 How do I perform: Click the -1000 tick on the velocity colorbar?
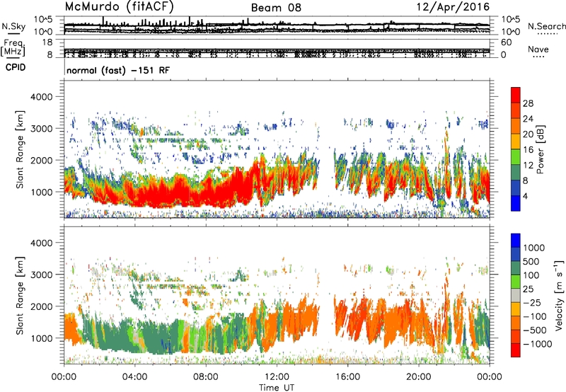tap(537, 344)
